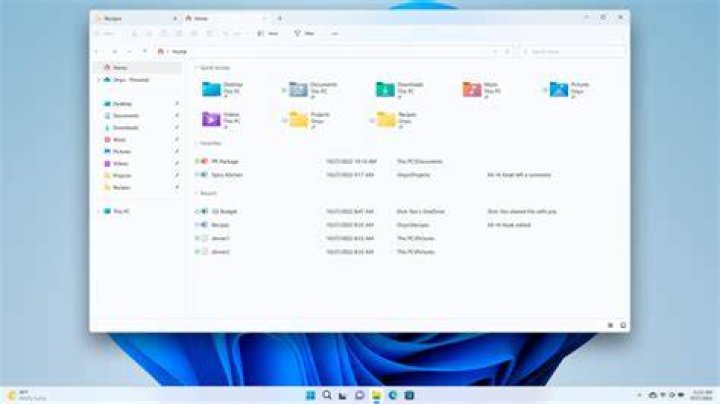Open the Filter dropdown in the toolbar

304,34
